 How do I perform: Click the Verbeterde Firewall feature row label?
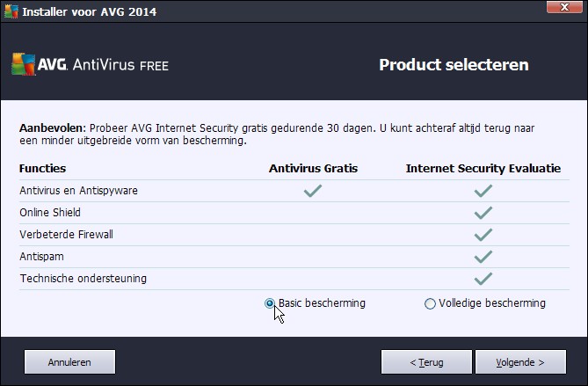66,235
